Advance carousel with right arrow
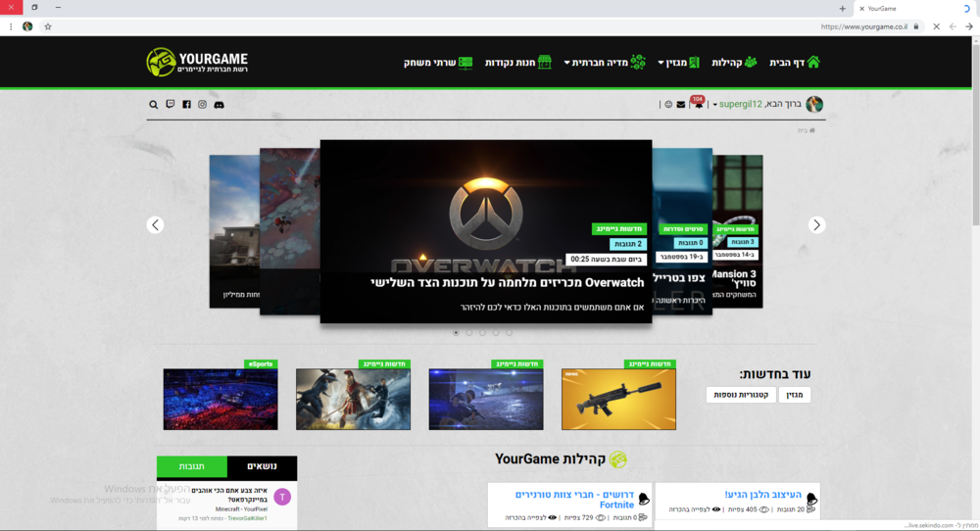The height and width of the screenshot is (531, 980). (x=816, y=224)
